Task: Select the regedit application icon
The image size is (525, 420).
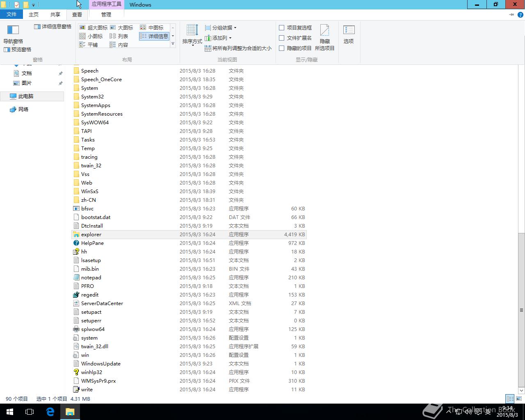Action: 76,294
